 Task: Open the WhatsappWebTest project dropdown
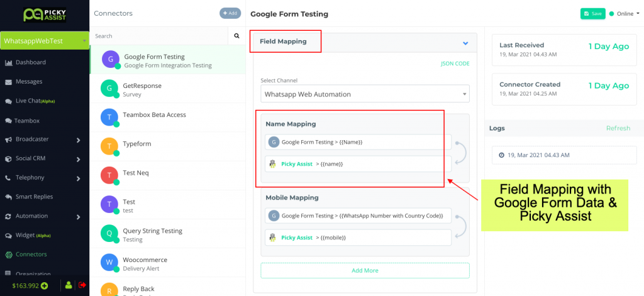pyautogui.click(x=45, y=41)
